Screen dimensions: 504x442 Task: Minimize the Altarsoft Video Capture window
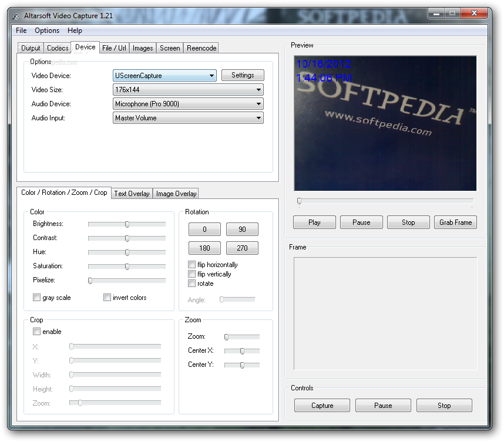(436, 13)
